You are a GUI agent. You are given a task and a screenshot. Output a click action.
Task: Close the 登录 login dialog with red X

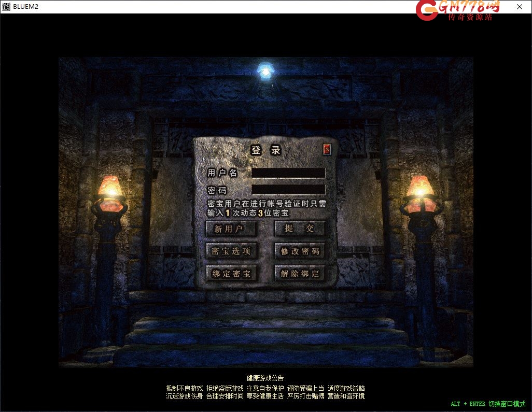[327, 149]
